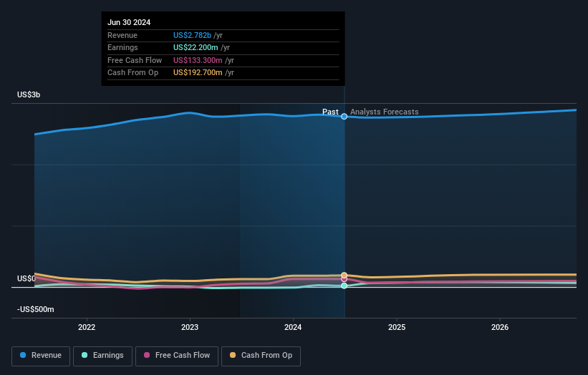The width and height of the screenshot is (588, 375).
Task: Toggle the Revenue legend button
Action: [x=41, y=356]
